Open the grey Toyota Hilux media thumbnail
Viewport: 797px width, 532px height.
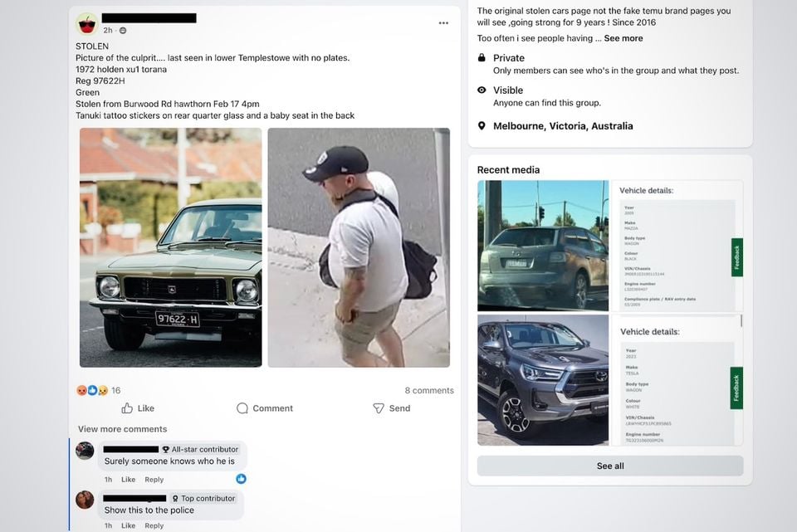click(x=543, y=380)
